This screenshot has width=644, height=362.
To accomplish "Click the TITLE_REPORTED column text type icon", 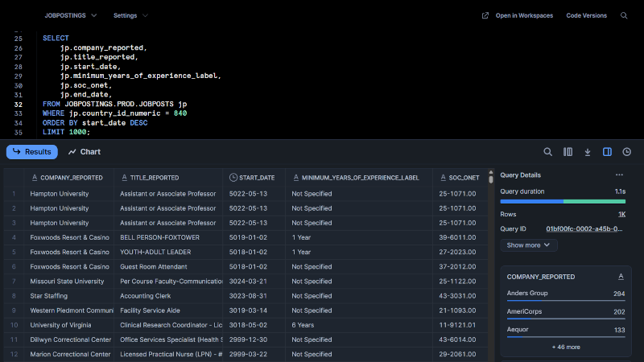I will (x=125, y=178).
